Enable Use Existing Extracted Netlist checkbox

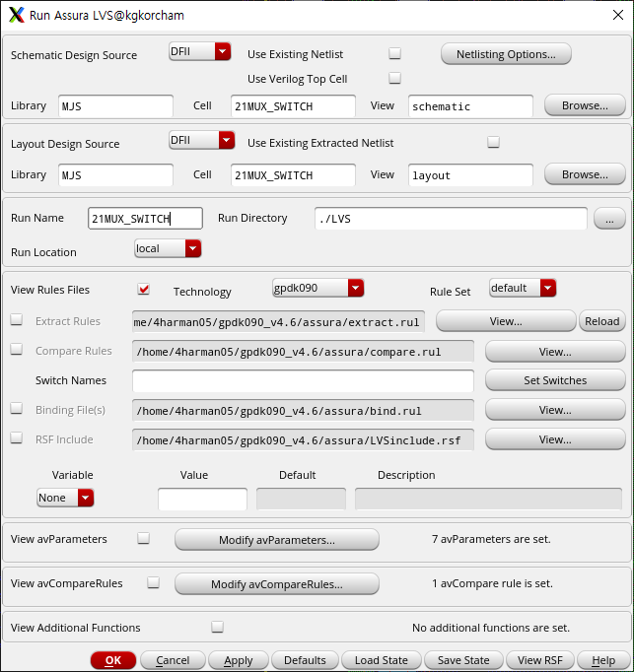click(493, 142)
